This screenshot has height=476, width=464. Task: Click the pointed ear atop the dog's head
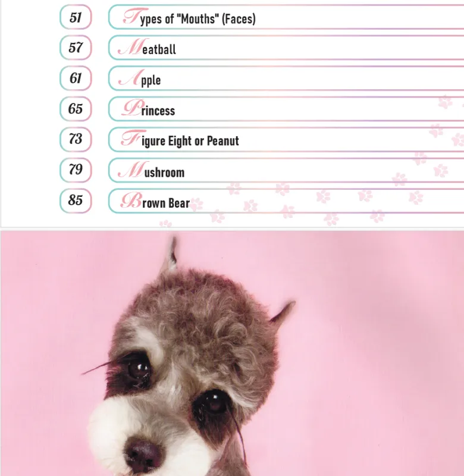(171, 255)
